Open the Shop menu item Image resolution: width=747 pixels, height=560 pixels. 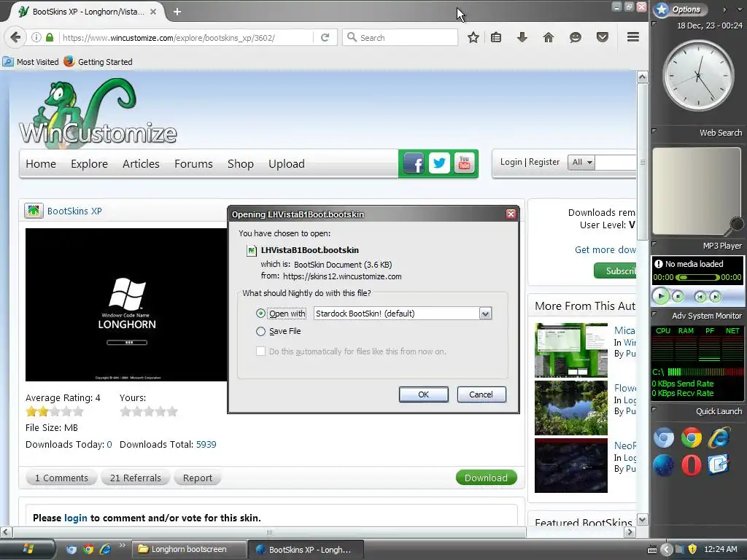coord(241,164)
